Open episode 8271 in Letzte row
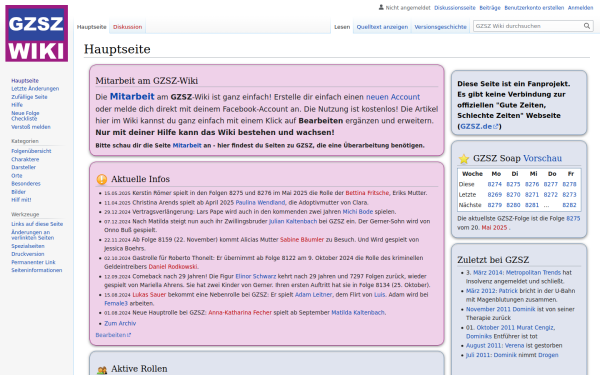This screenshot has width=600, height=375. [532, 195]
